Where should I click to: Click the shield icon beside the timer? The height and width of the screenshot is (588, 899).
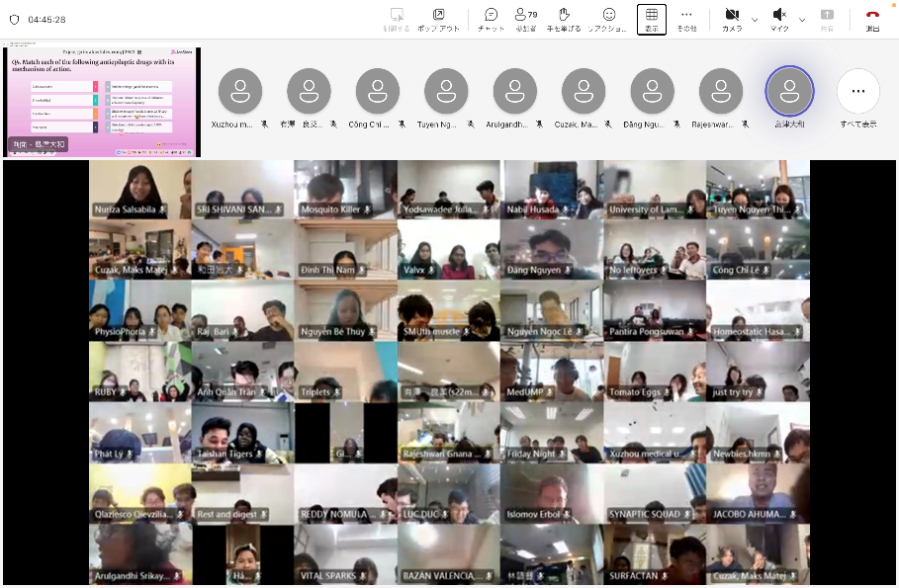coord(14,20)
